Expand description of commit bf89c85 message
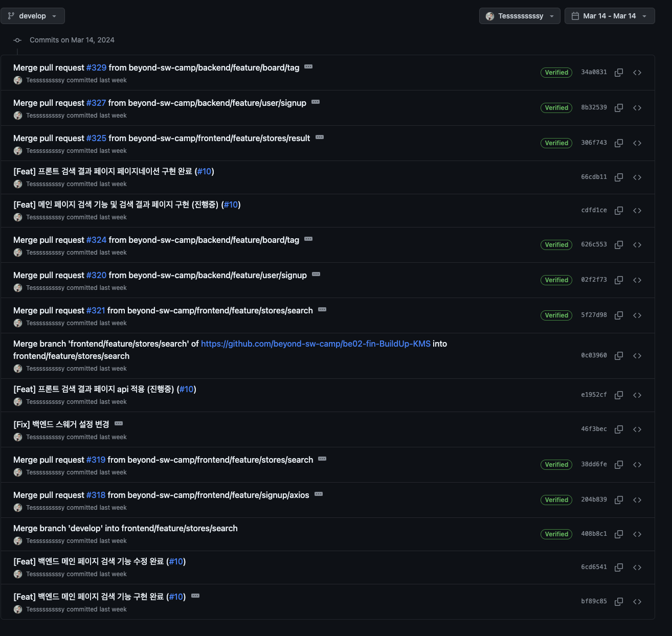672x636 pixels. pyautogui.click(x=195, y=596)
